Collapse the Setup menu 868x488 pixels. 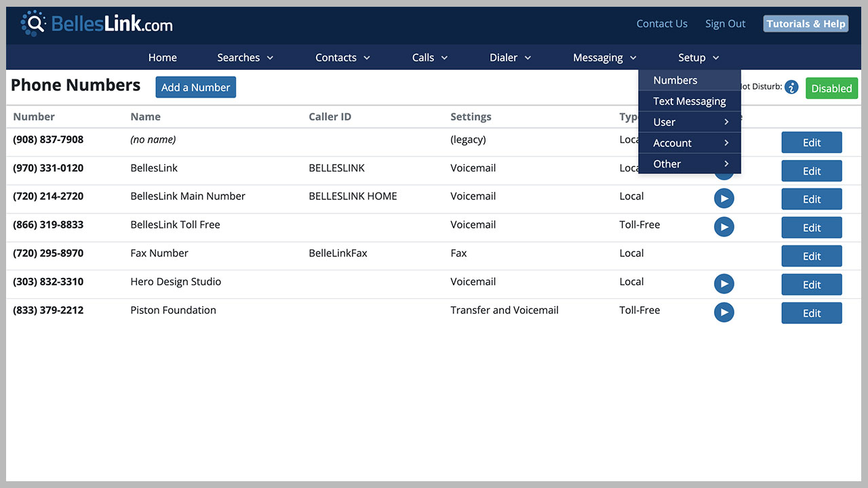click(x=698, y=58)
